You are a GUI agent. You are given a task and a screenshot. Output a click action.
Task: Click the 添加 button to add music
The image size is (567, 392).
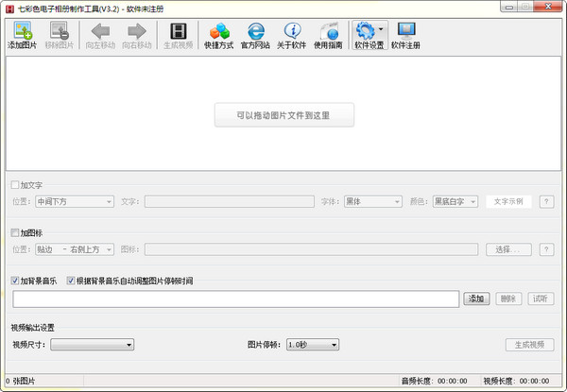pos(476,298)
